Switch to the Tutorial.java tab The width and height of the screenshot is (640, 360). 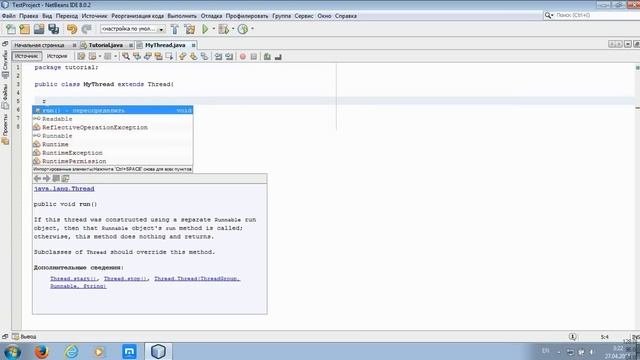click(105, 45)
